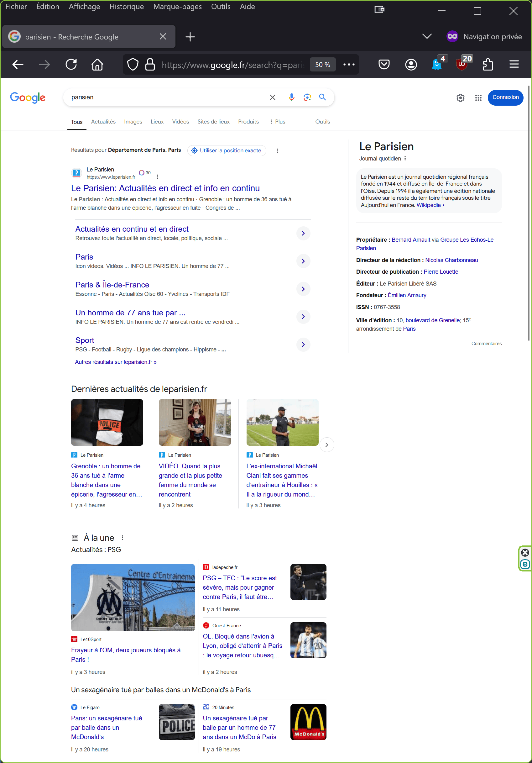Switch to Lieux search tab
This screenshot has width=532, height=763.
(157, 122)
